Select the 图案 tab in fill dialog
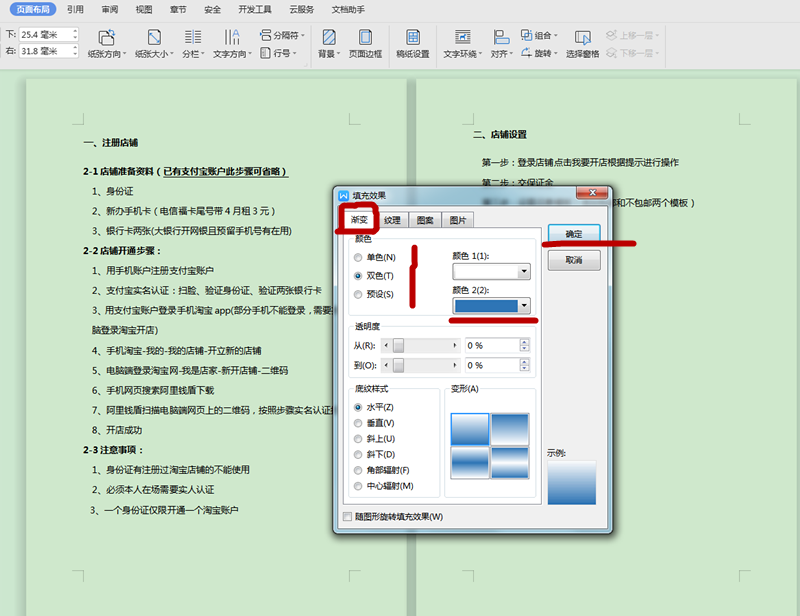Image resolution: width=800 pixels, height=616 pixels. click(424, 220)
